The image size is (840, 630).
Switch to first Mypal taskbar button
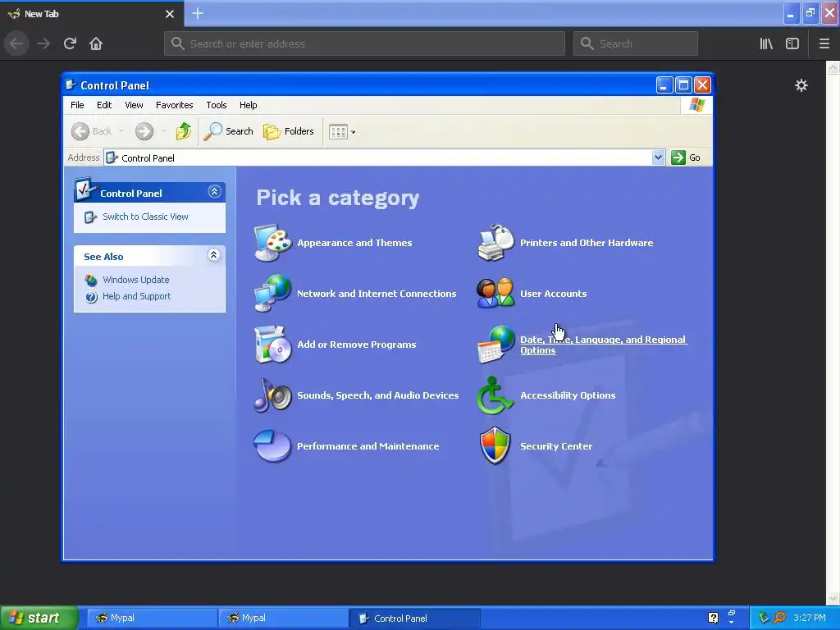(x=151, y=618)
